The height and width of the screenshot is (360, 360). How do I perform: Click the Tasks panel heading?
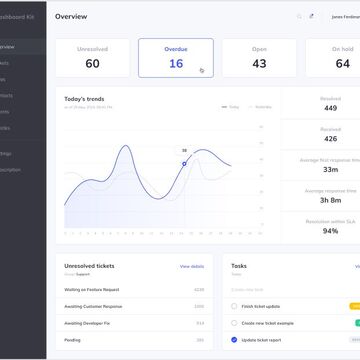point(239,266)
